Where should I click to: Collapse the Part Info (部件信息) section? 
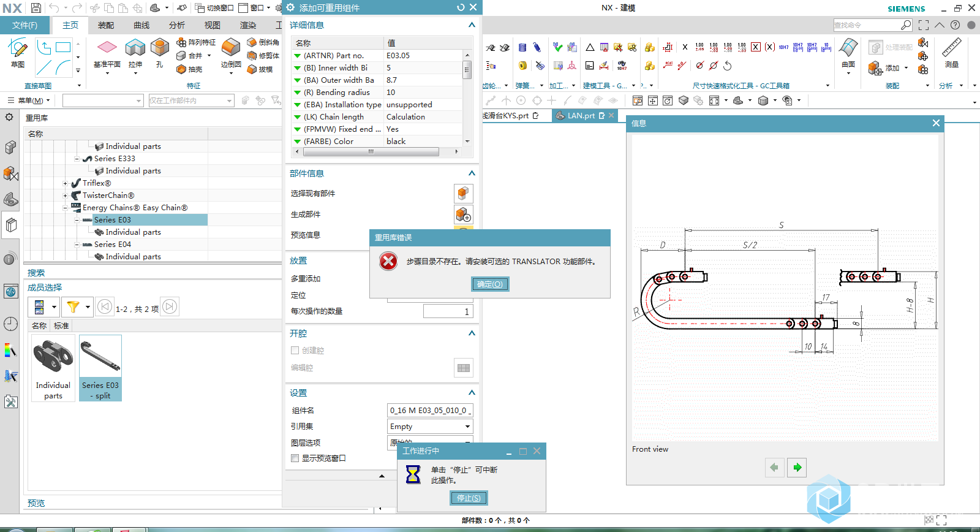(x=472, y=173)
